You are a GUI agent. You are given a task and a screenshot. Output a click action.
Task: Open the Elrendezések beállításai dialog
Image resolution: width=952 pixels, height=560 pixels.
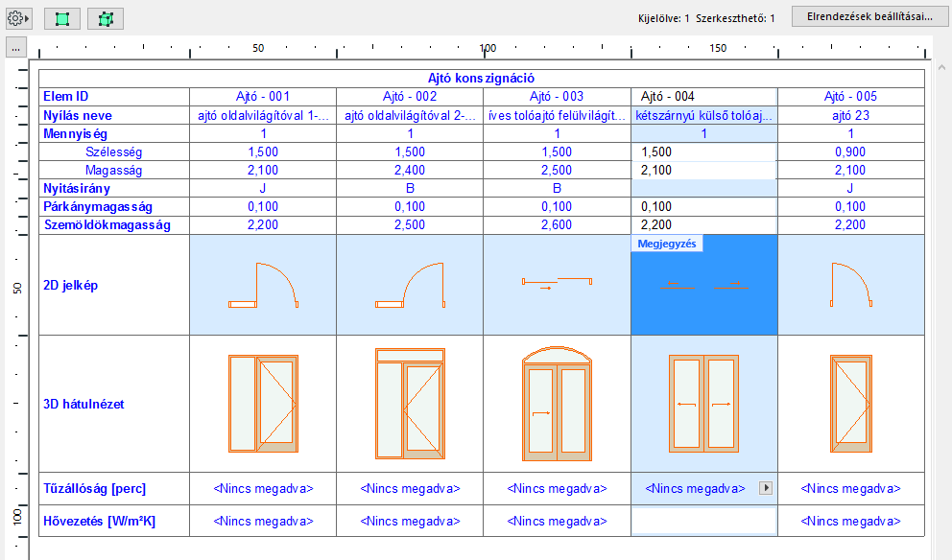click(x=868, y=15)
